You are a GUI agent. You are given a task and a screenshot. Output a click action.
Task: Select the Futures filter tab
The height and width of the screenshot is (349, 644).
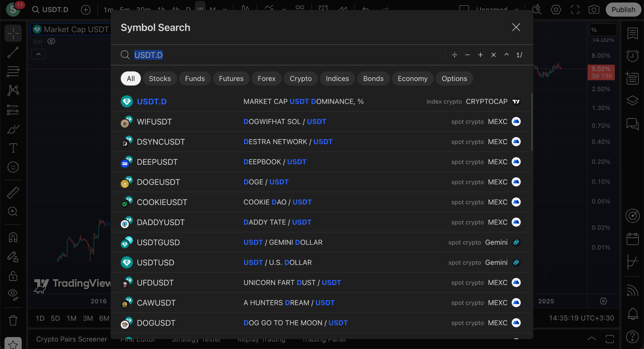click(231, 79)
